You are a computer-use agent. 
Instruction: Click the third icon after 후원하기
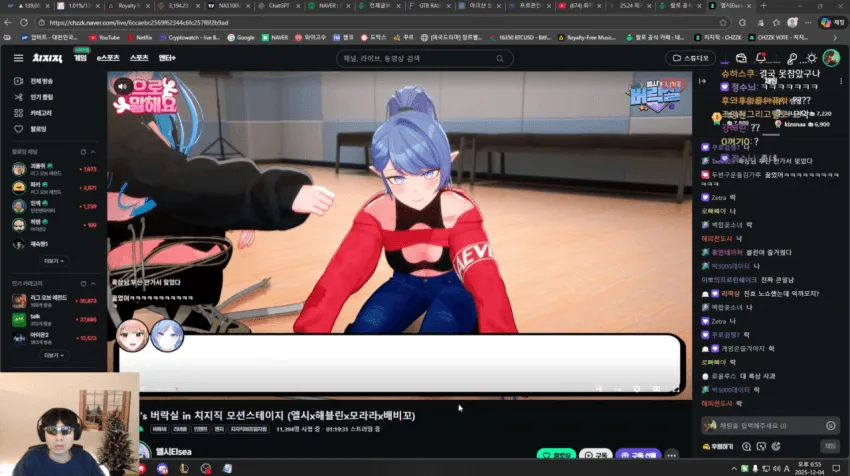pos(776,447)
